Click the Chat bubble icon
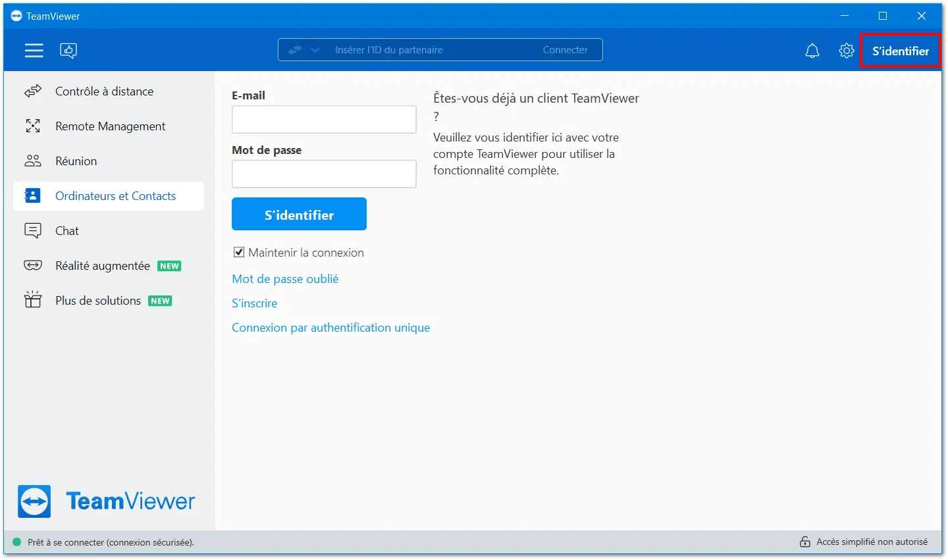Screen dimensions: 948x560 [33, 231]
